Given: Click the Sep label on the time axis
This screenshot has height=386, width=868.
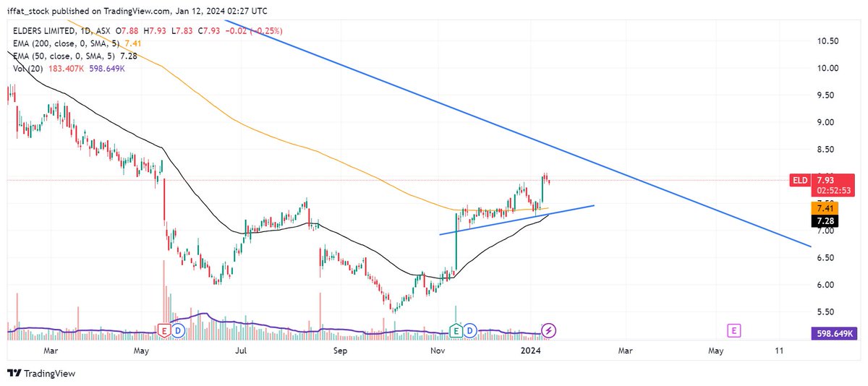Looking at the screenshot, I should tap(341, 351).
